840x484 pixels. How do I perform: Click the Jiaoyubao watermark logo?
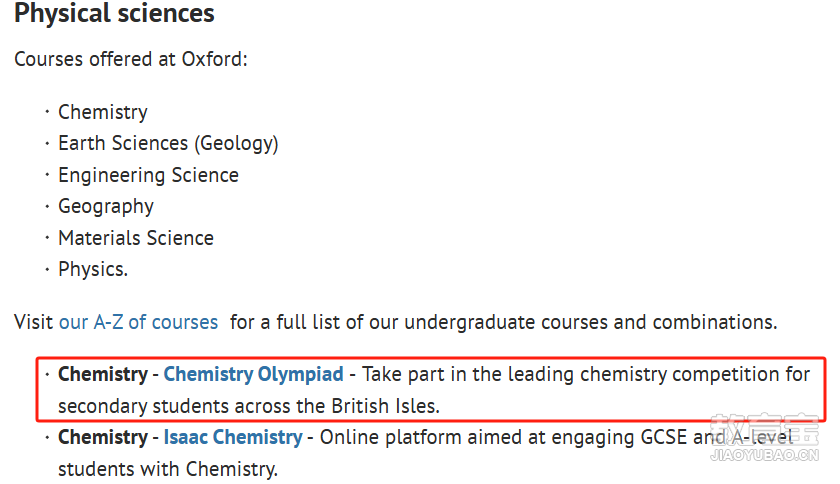pos(765,430)
